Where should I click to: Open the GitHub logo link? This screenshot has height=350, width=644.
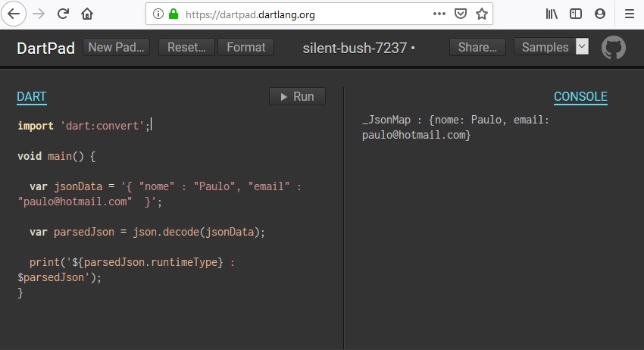(x=614, y=48)
